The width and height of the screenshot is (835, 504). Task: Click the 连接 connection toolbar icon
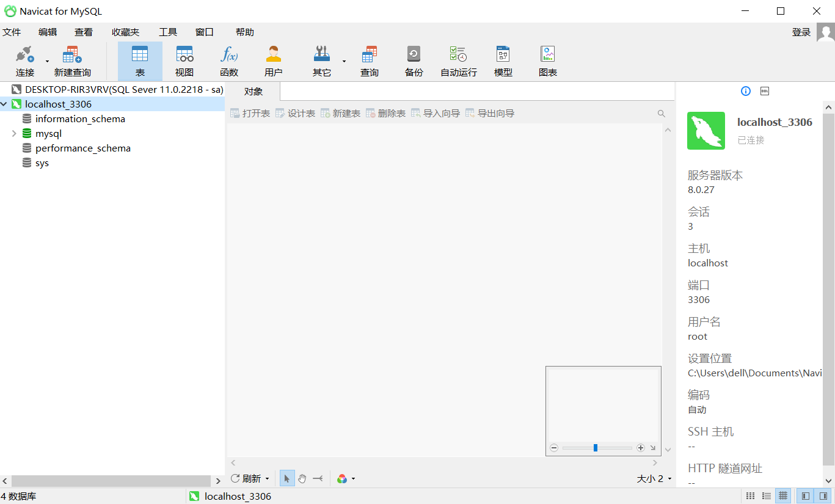pos(25,61)
